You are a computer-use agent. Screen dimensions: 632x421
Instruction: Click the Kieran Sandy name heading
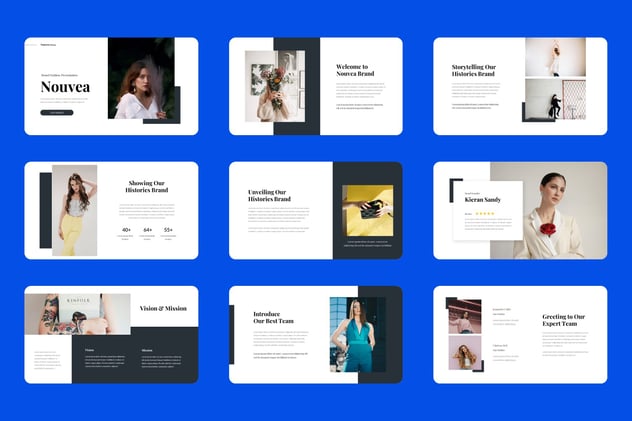click(482, 200)
